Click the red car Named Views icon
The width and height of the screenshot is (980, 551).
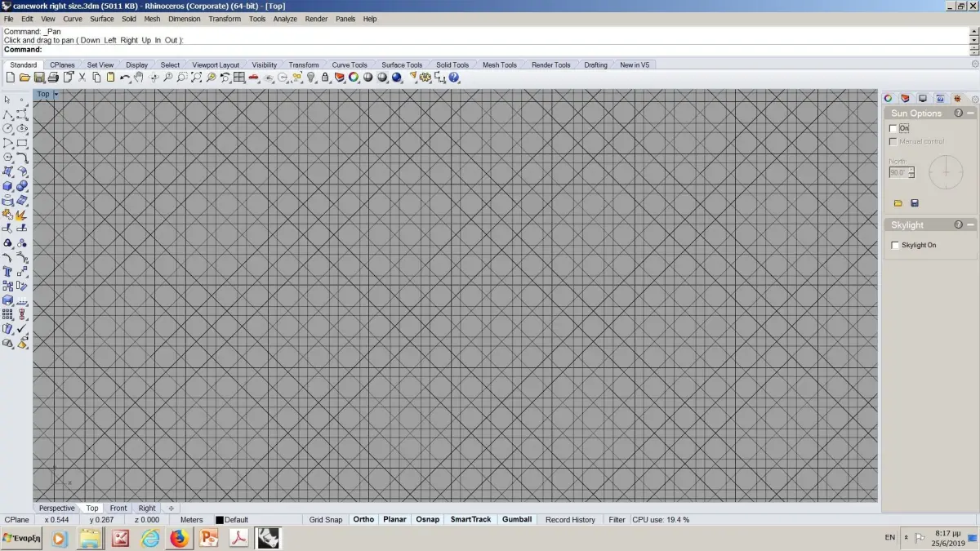pos(253,78)
